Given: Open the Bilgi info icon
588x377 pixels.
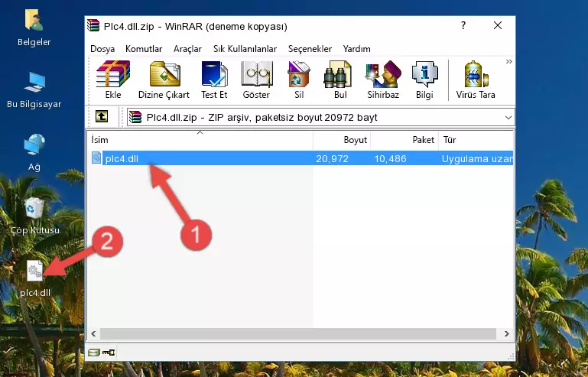Looking at the screenshot, I should [424, 80].
